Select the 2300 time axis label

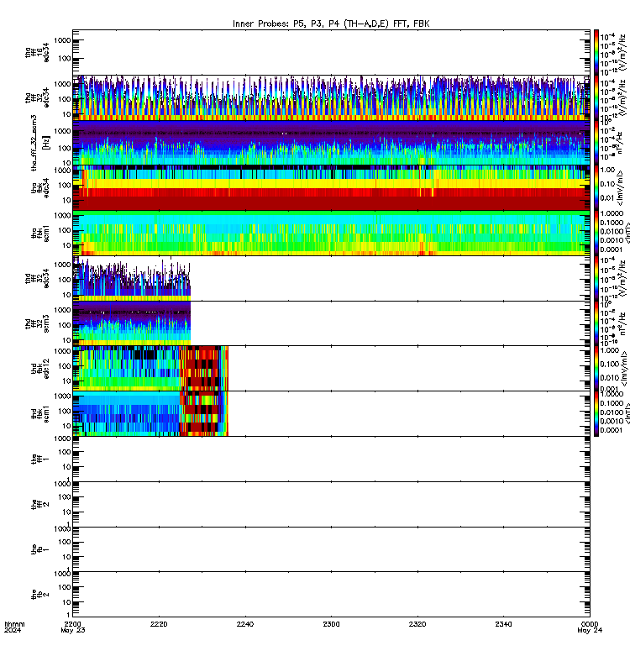(x=331, y=624)
